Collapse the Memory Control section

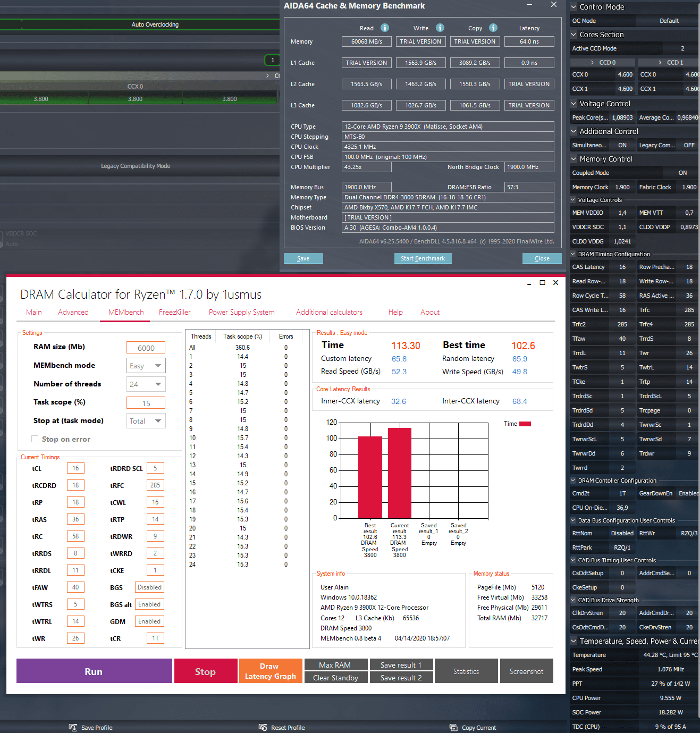(x=574, y=159)
